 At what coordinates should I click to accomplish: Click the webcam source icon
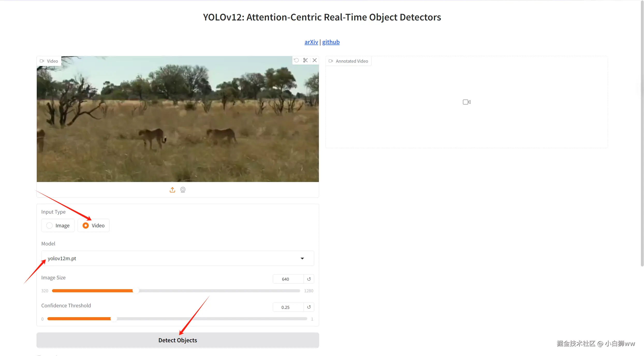coord(183,190)
